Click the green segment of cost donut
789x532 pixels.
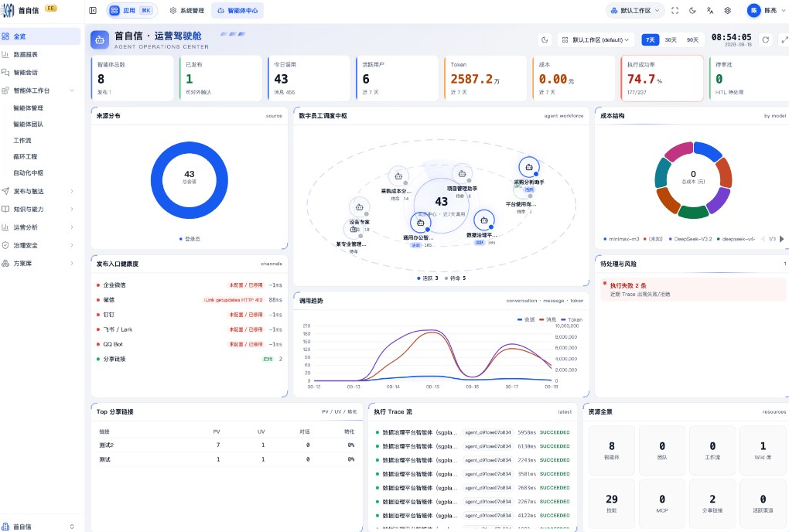click(693, 212)
